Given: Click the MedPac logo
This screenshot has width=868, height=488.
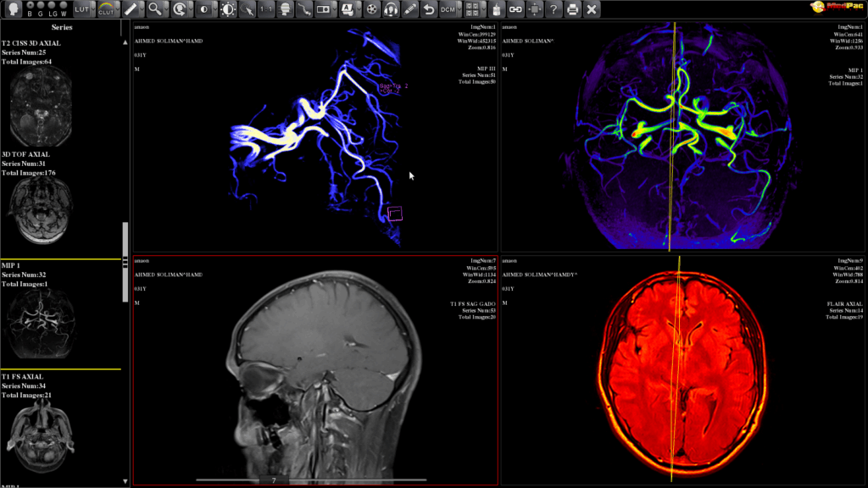Looking at the screenshot, I should click(x=837, y=7).
